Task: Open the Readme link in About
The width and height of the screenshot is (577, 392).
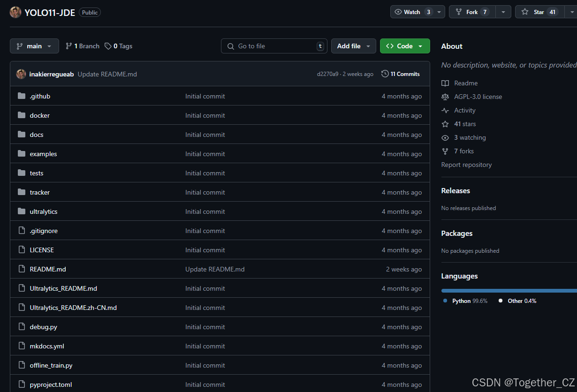Action: pos(466,83)
